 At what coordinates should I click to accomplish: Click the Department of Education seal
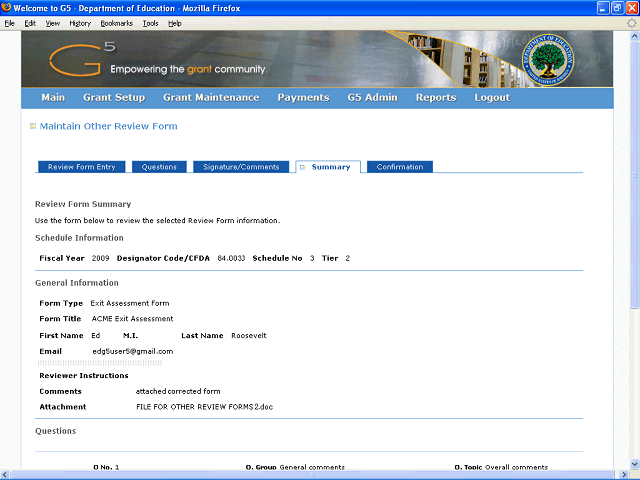coord(548,60)
